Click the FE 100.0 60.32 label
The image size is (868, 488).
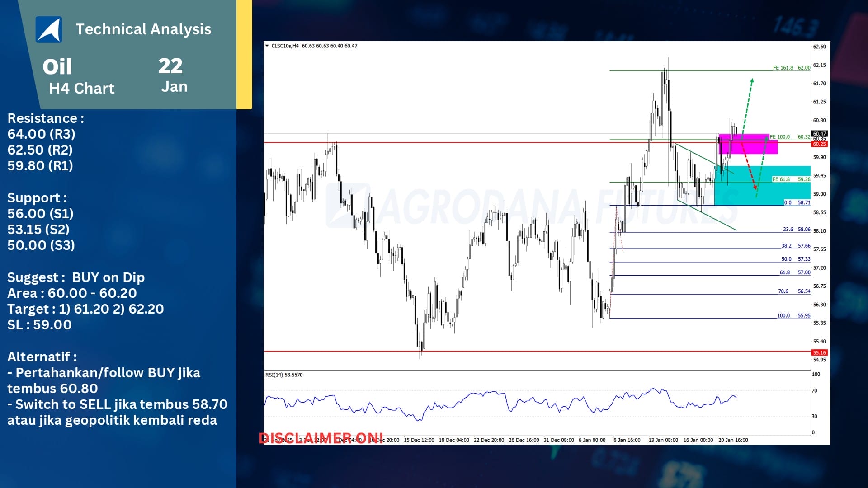pos(789,137)
